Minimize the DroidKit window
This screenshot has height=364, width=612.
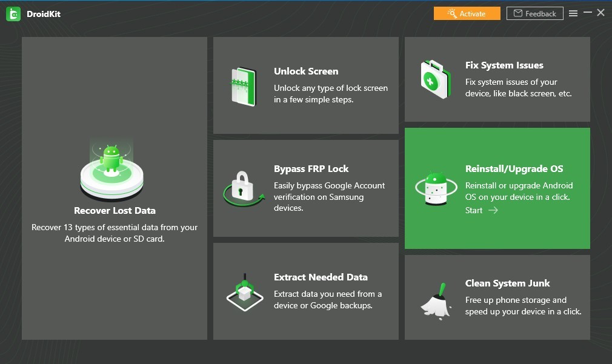coord(587,13)
